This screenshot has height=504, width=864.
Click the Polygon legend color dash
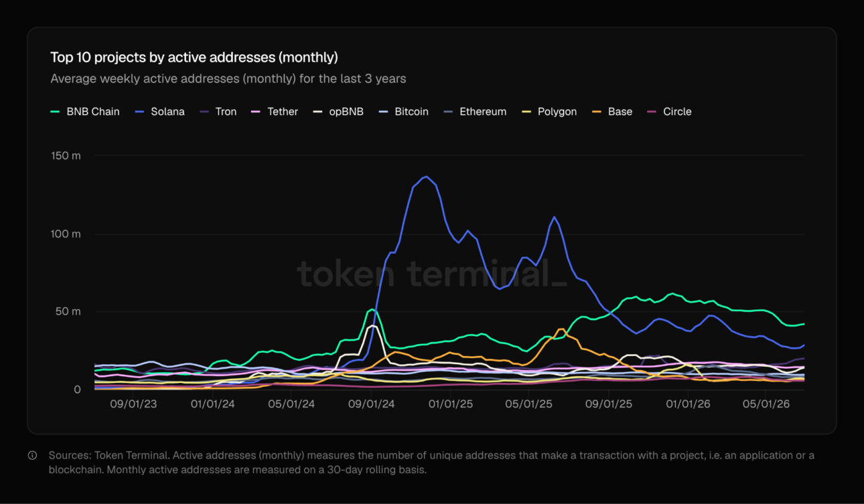(526, 112)
